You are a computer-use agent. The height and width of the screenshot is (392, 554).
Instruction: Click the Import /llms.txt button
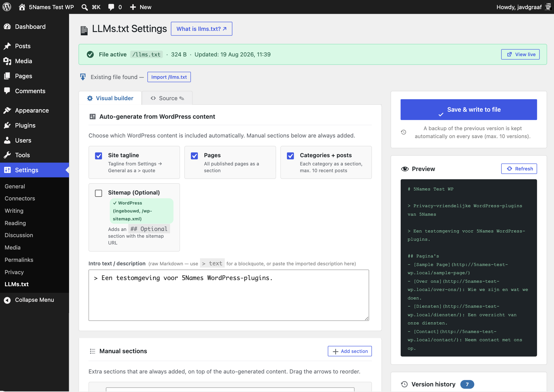pos(169,77)
